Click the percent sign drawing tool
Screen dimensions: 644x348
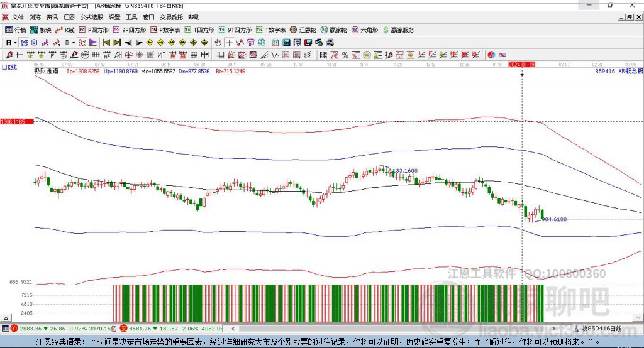click(345, 55)
